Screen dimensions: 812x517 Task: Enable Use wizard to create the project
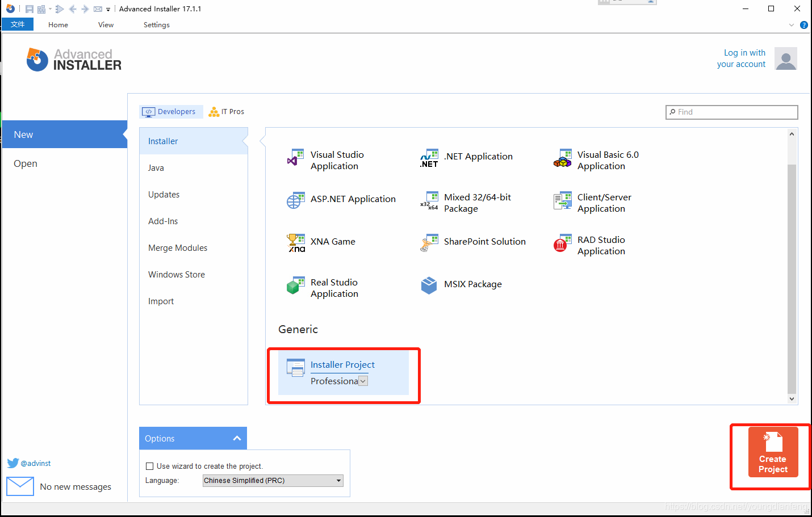pyautogui.click(x=150, y=466)
